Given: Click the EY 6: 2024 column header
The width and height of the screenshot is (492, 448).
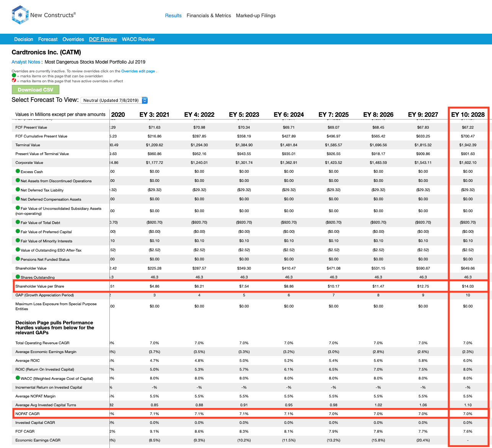Looking at the screenshot, I should [289, 114].
